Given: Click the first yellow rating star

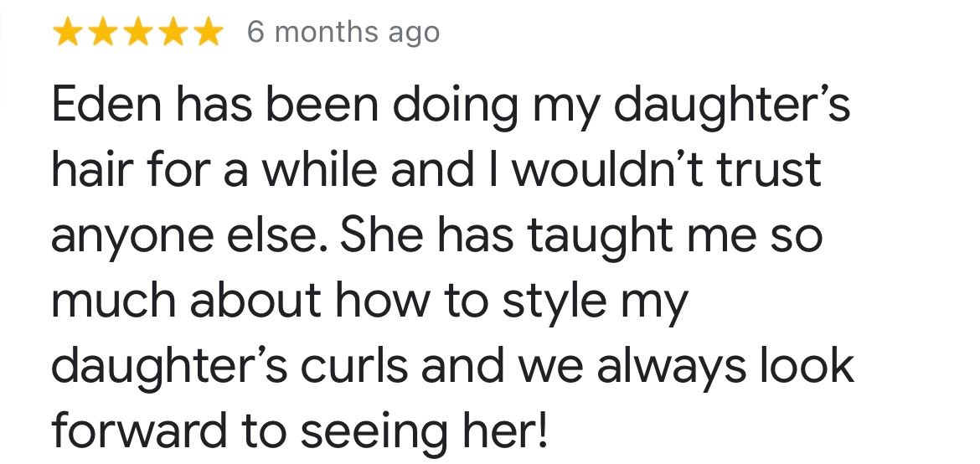Looking at the screenshot, I should (68, 33).
